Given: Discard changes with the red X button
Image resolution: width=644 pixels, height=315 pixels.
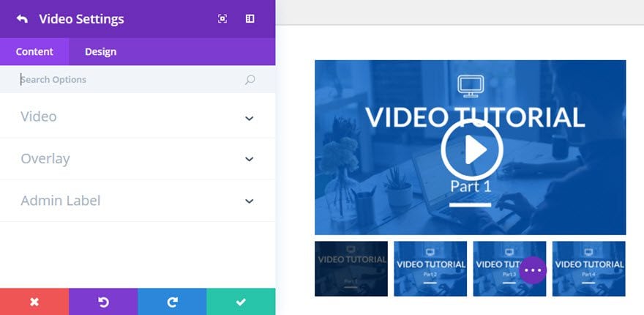Looking at the screenshot, I should (34, 302).
